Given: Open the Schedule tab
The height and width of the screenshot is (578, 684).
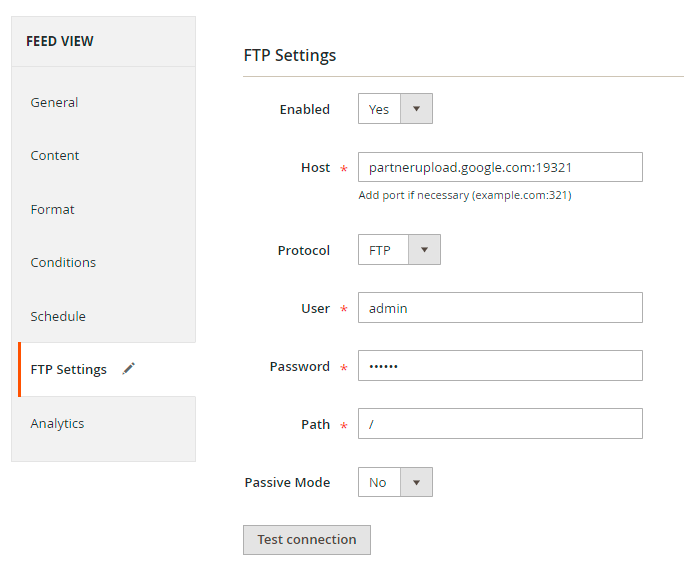Looking at the screenshot, I should (x=58, y=316).
